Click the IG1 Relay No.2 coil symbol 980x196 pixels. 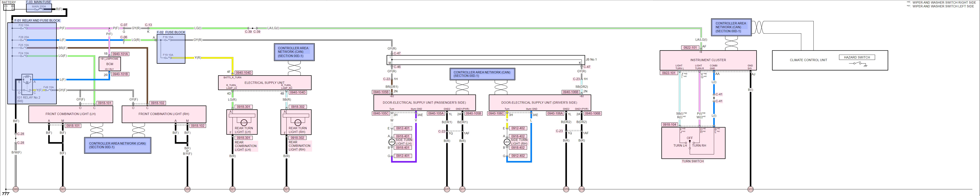click(27, 80)
